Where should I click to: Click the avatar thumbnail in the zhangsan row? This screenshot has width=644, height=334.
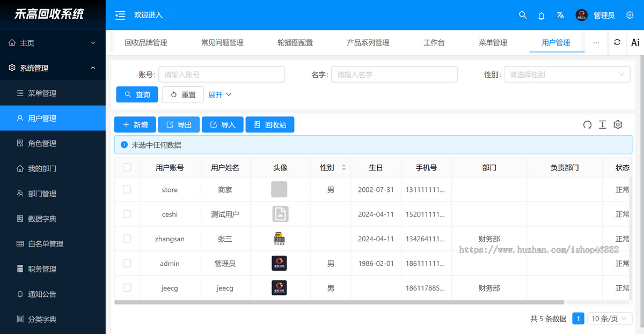tap(279, 239)
